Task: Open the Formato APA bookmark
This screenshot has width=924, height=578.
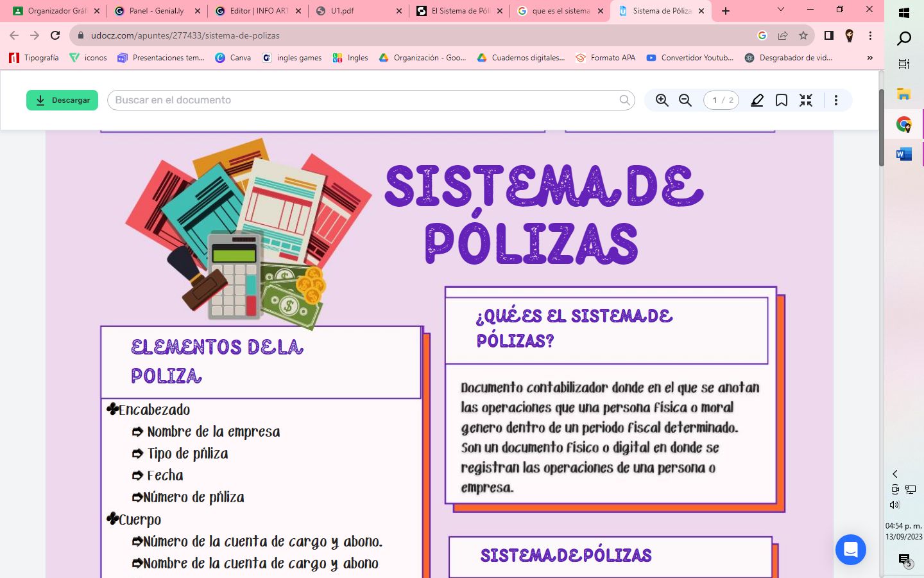Action: pos(606,58)
